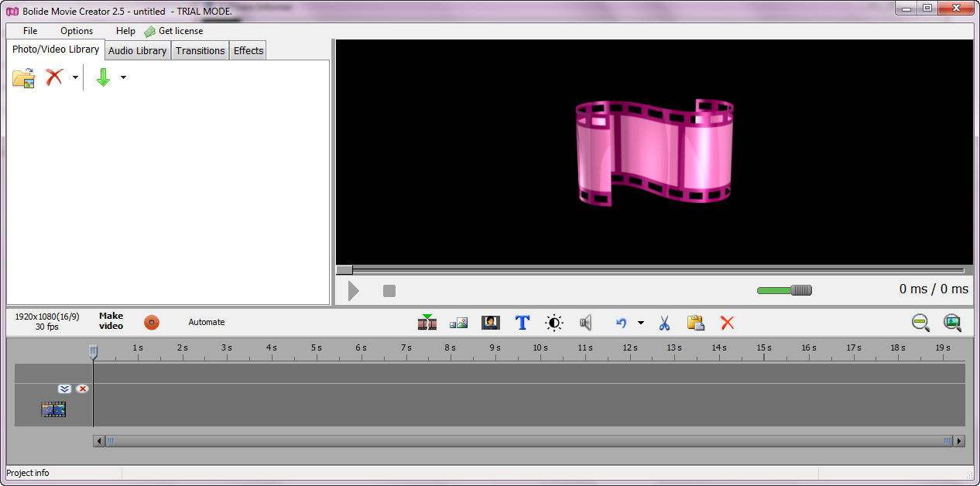Click the 5 s mark on timeline ruler

point(316,348)
